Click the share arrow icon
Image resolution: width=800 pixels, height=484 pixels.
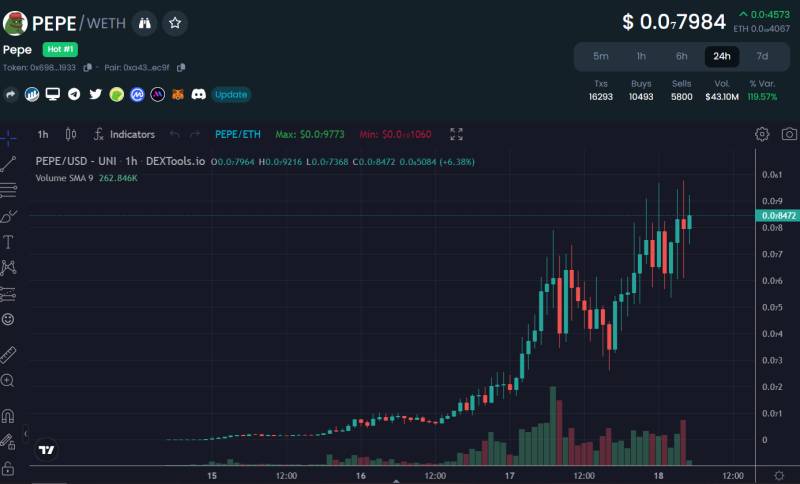pos(11,94)
